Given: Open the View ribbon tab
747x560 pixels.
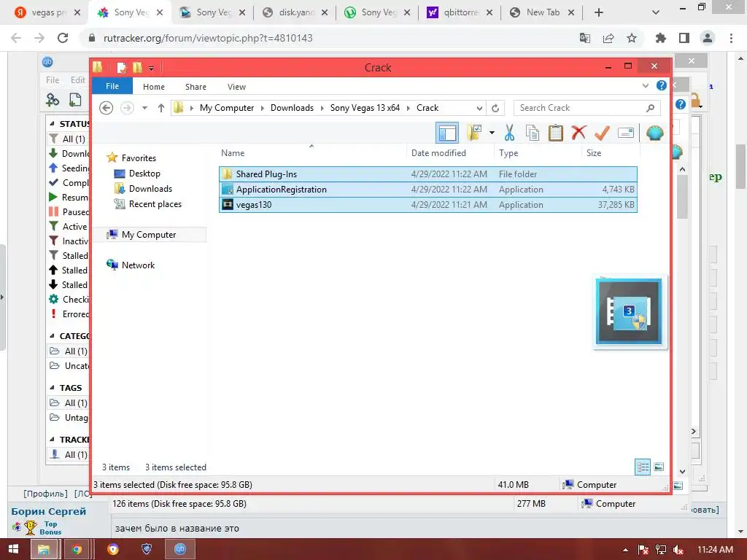Looking at the screenshot, I should [237, 87].
